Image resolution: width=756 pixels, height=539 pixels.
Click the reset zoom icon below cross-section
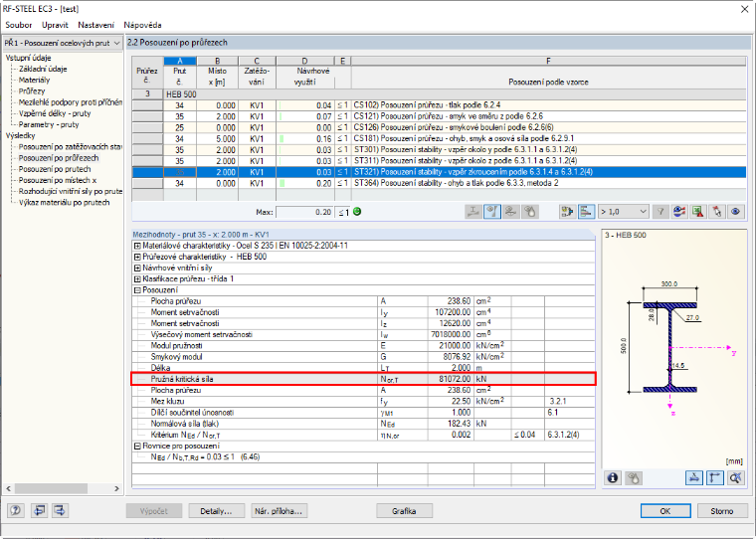[735, 477]
